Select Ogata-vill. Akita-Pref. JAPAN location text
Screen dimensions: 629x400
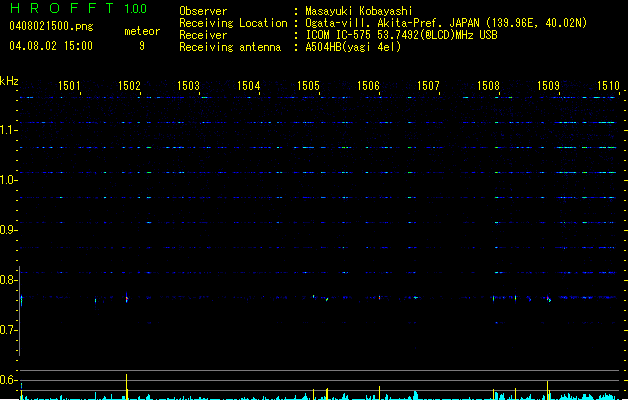tap(446, 23)
